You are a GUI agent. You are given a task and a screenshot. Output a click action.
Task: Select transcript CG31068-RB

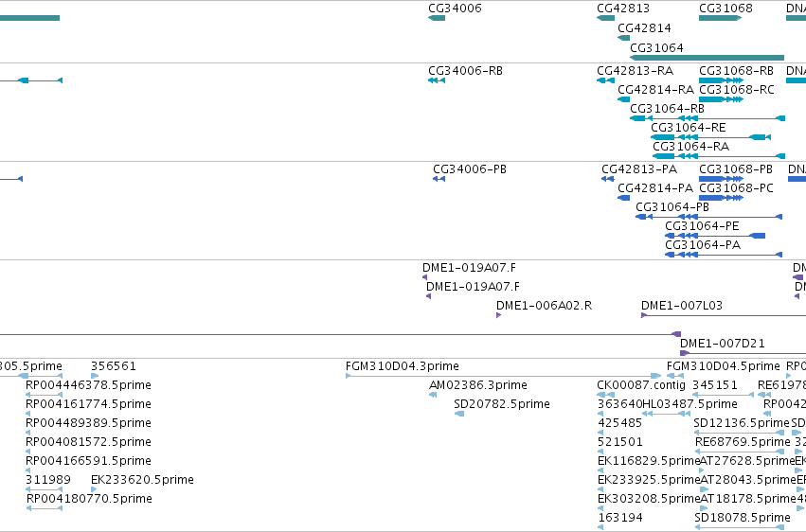(x=736, y=71)
